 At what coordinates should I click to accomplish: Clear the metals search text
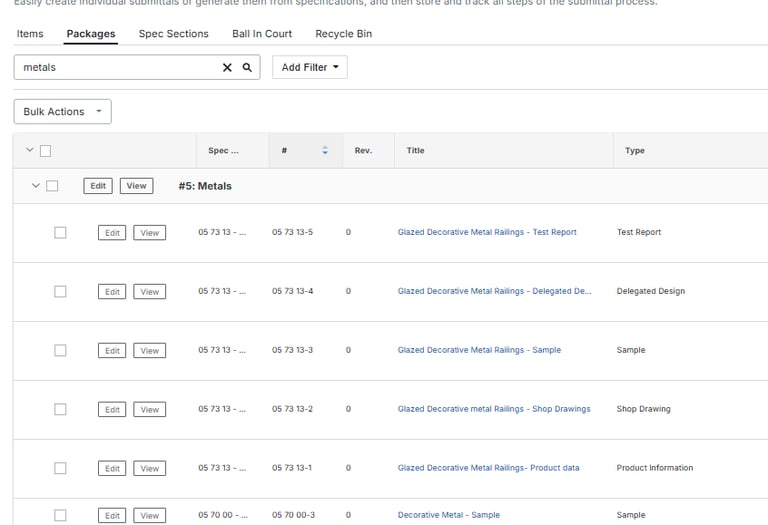pyautogui.click(x=227, y=68)
